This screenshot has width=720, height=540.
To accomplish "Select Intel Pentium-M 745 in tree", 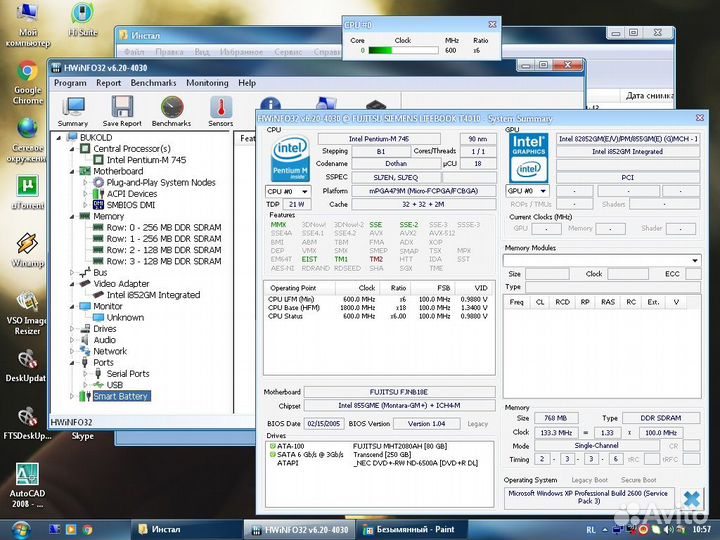I will pyautogui.click(x=146, y=160).
